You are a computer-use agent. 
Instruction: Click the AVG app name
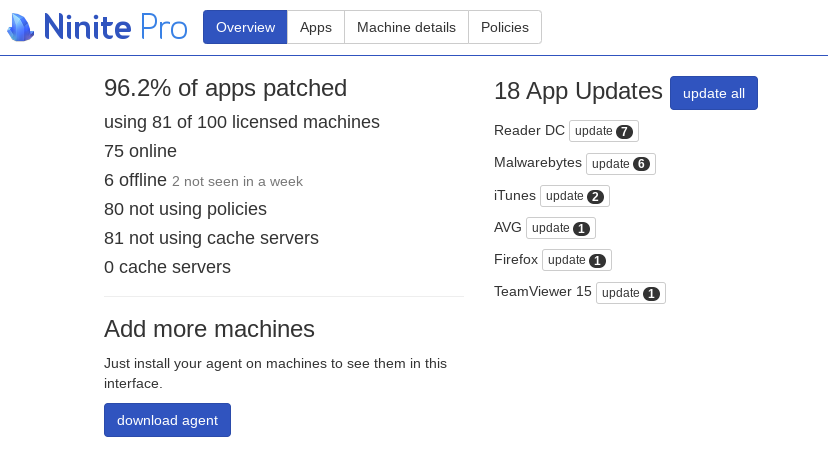pos(507,228)
